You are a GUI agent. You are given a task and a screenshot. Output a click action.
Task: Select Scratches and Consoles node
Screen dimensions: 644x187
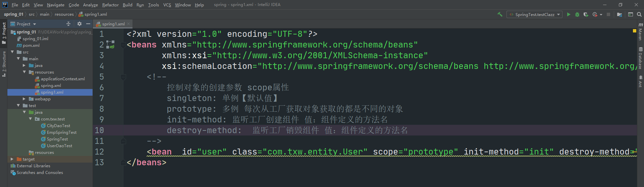tap(37, 173)
